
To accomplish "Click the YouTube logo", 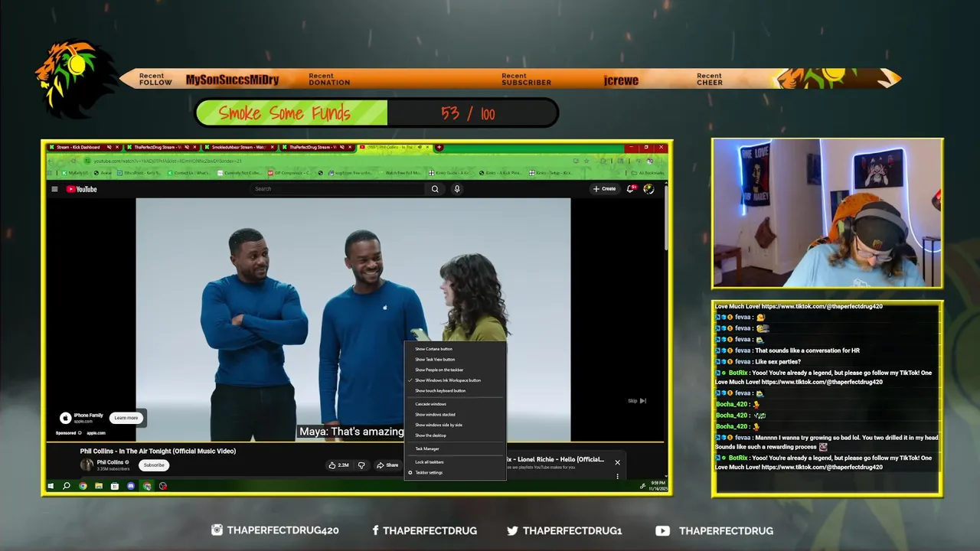I will pos(81,189).
